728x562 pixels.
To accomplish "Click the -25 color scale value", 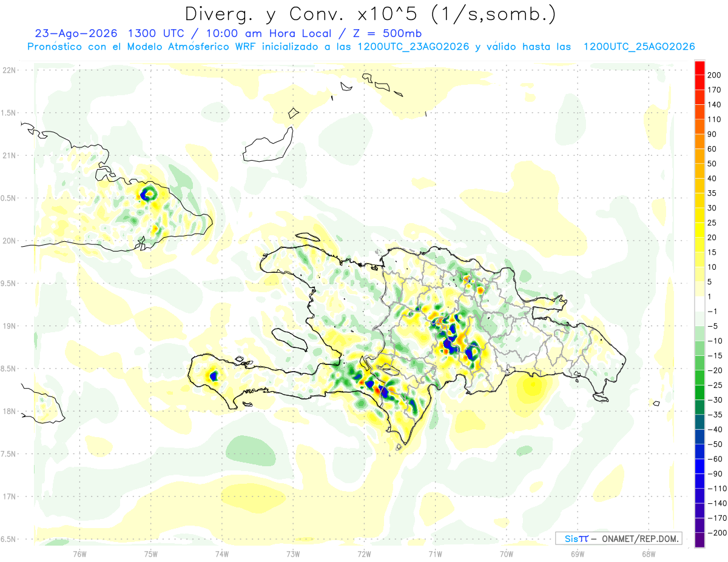I will pos(714,385).
